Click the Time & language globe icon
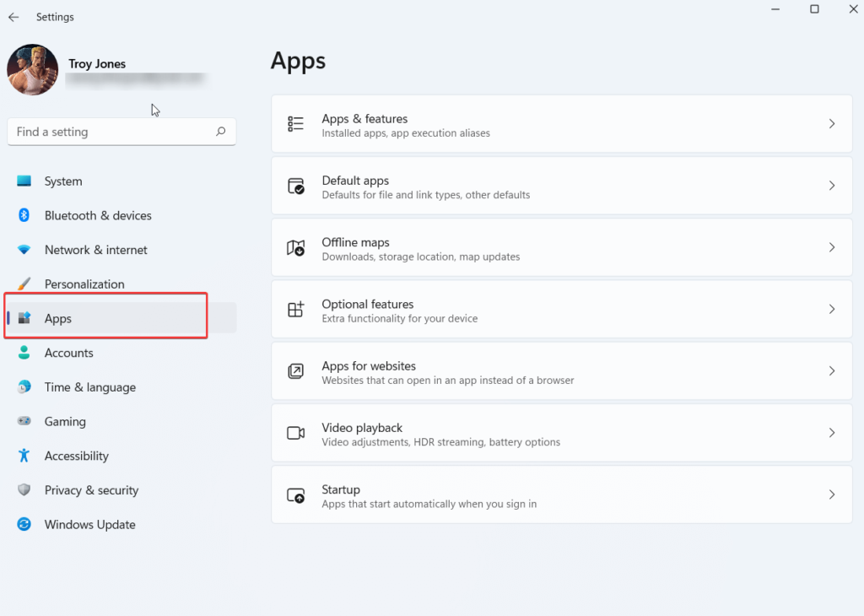The width and height of the screenshot is (864, 616). (24, 386)
